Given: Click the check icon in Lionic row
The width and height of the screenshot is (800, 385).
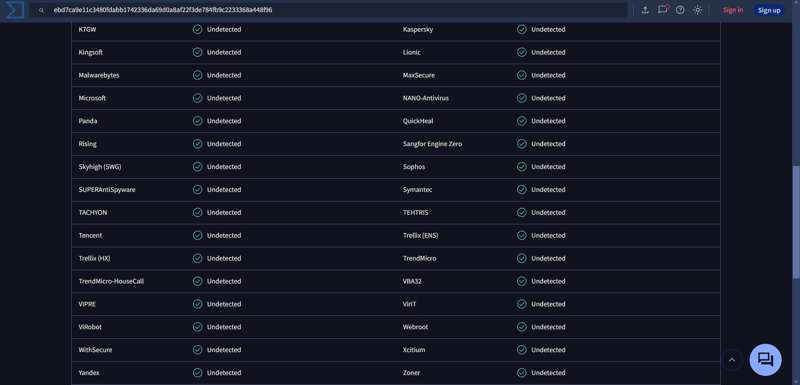Looking at the screenshot, I should (521, 53).
